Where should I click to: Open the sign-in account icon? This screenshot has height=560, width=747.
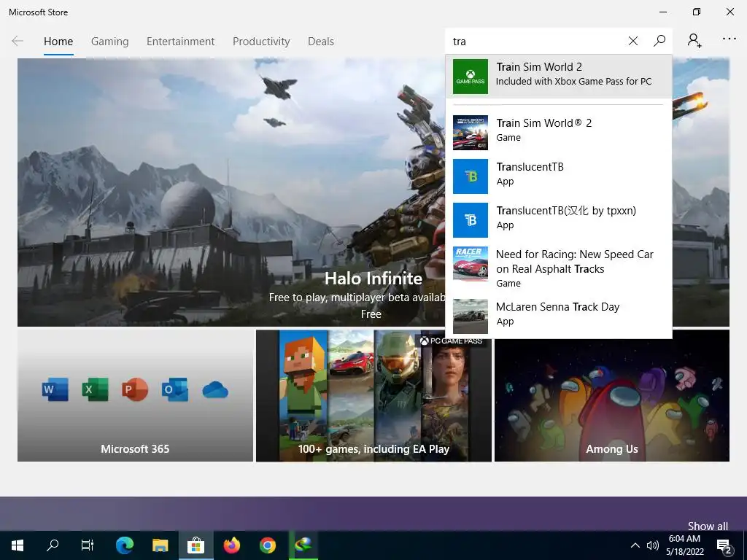[x=694, y=41]
